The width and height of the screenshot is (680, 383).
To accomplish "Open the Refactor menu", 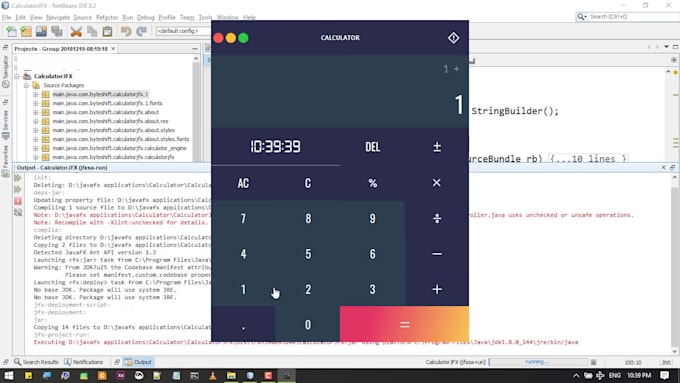I will [107, 17].
